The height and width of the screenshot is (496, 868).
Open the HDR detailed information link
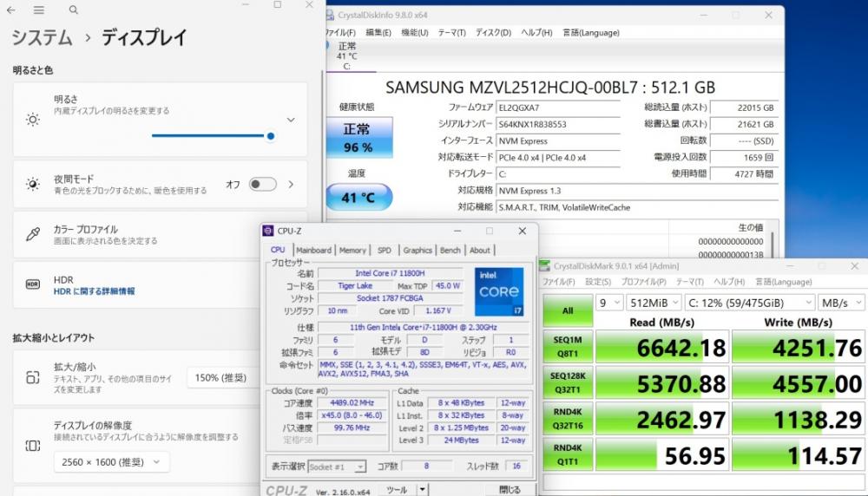click(x=94, y=291)
